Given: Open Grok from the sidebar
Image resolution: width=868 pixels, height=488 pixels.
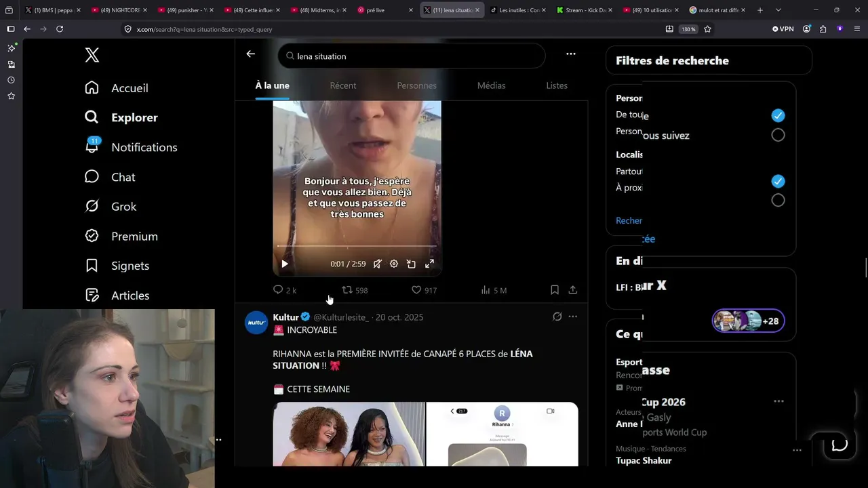Looking at the screenshot, I should [110, 207].
